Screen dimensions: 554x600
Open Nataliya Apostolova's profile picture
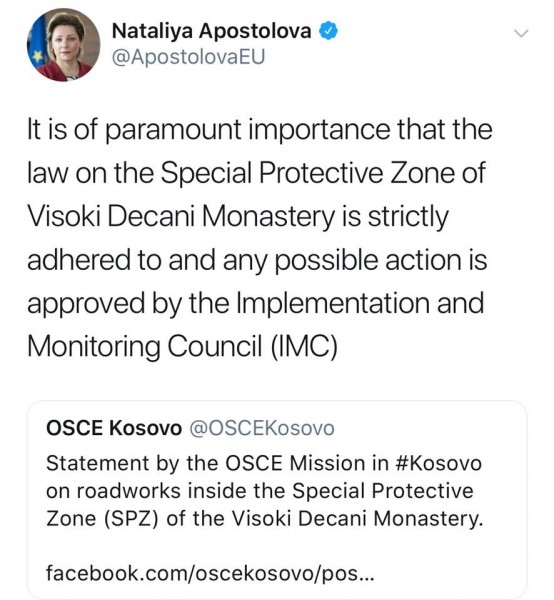point(63,44)
